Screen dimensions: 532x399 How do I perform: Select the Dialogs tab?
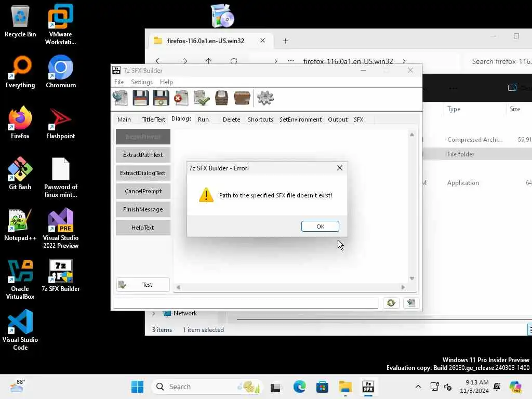click(181, 119)
